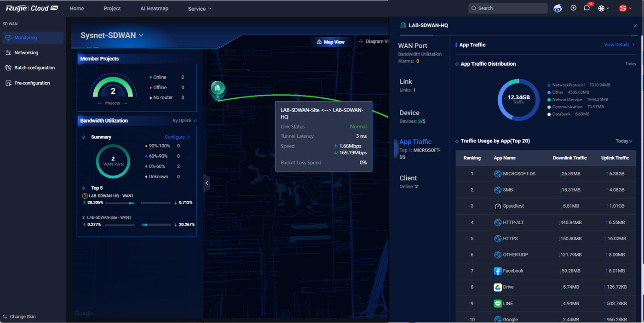Screen dimensions: 644x323
Task: Click into the Search input field
Action: (x=511, y=8)
